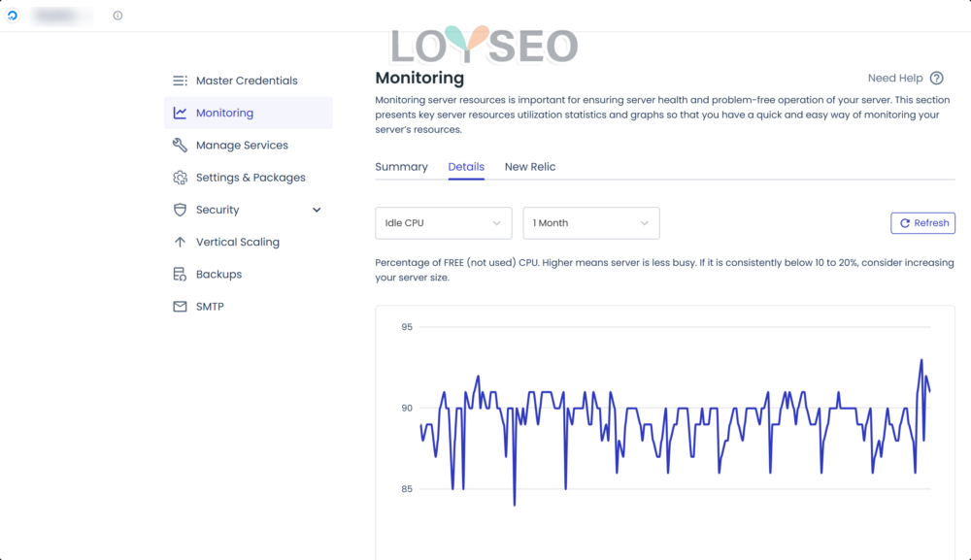Open the Idle CPU metric dropdown

[443, 223]
